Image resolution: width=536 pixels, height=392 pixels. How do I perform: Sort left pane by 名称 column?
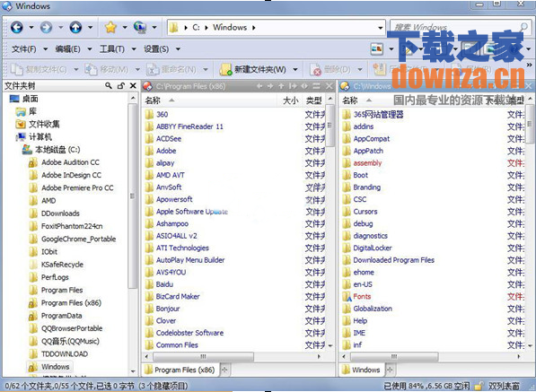pyautogui.click(x=153, y=100)
